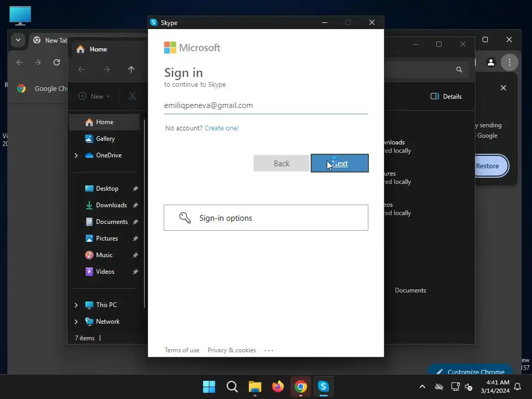The width and height of the screenshot is (532, 399).
Task: Click the Cut scissors icon in File Explorer
Action: point(132,96)
